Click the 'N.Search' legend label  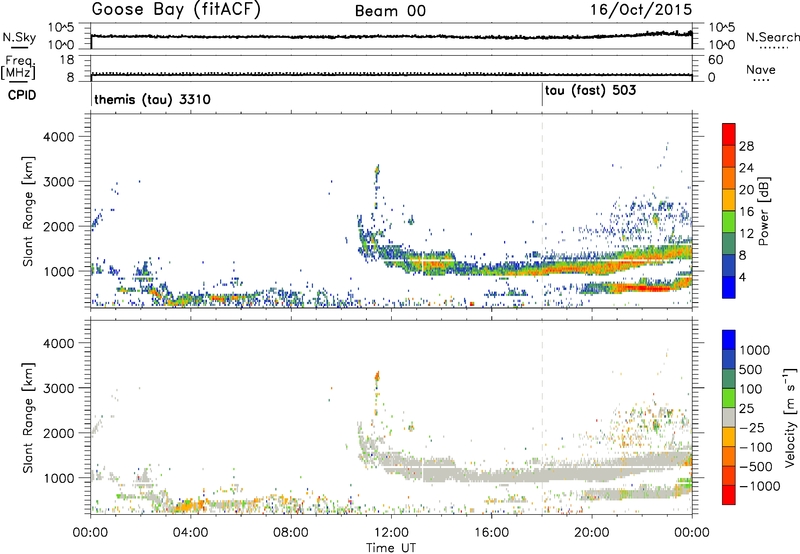772,37
